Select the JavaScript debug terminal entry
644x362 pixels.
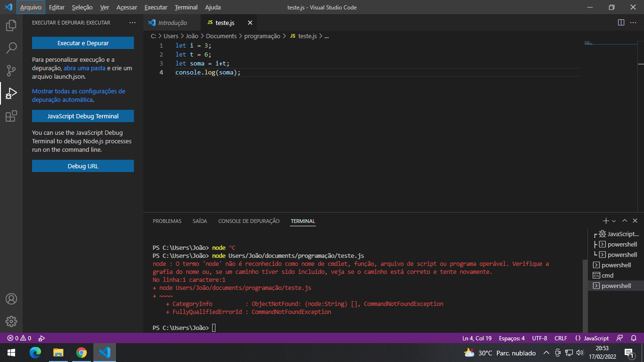pyautogui.click(x=616, y=234)
